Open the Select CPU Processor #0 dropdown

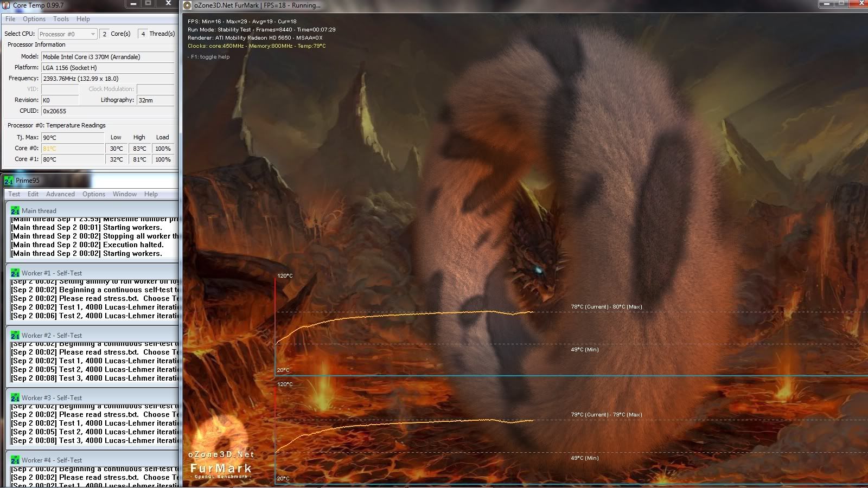pos(67,34)
